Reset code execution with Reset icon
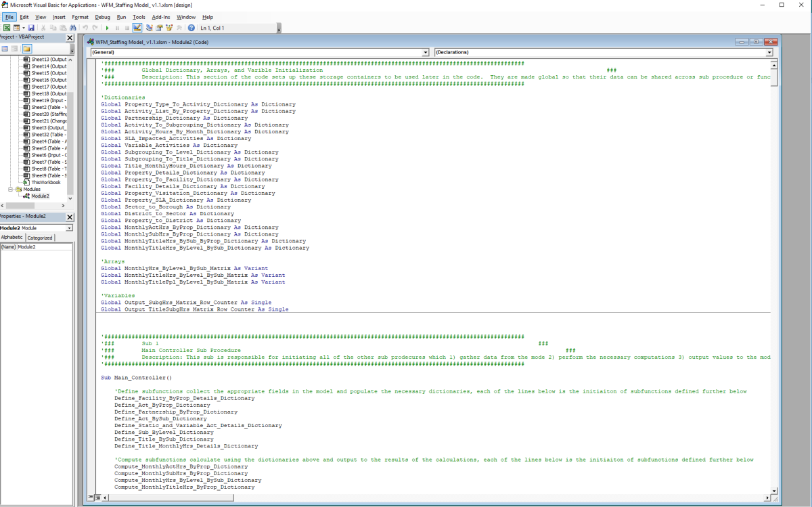This screenshot has height=507, width=812. click(x=126, y=27)
